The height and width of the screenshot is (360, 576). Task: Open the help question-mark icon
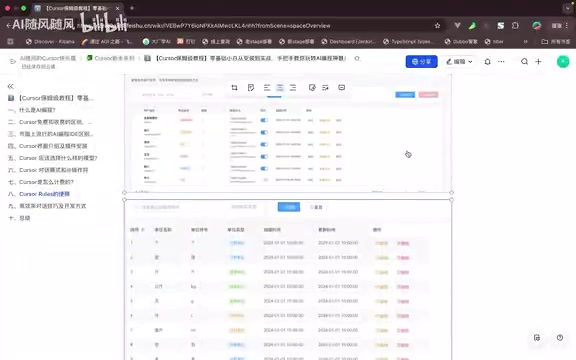pos(560,338)
